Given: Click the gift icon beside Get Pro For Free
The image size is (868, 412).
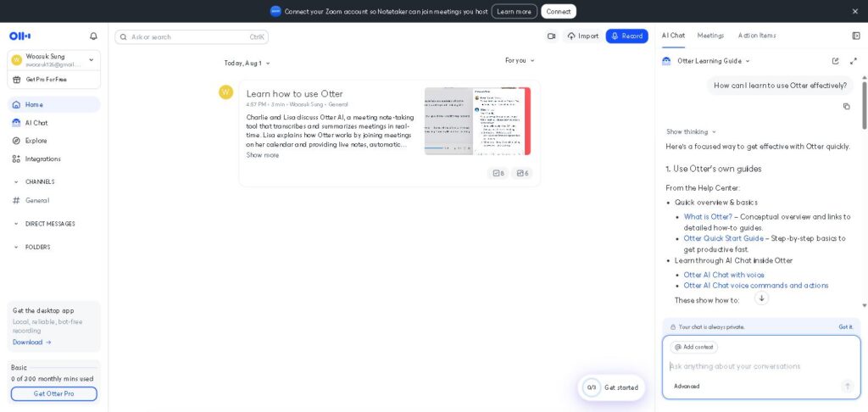Looking at the screenshot, I should click(x=17, y=79).
